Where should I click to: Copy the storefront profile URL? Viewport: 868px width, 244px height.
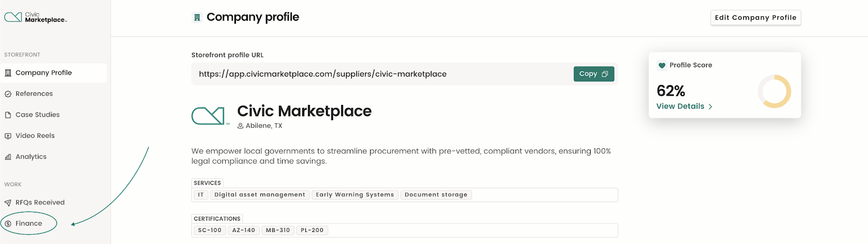594,74
